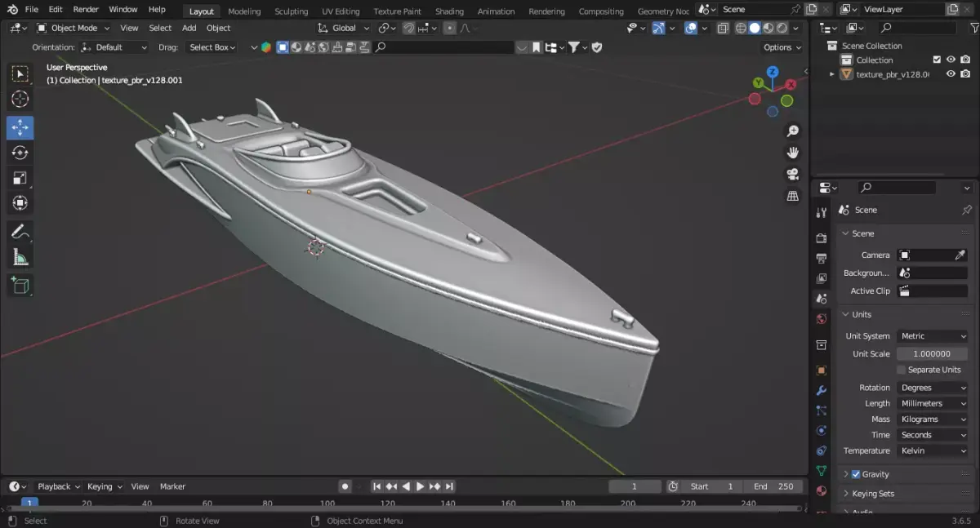Toggle X-ray display in viewport header
The image size is (980, 528).
pyautogui.click(x=723, y=28)
